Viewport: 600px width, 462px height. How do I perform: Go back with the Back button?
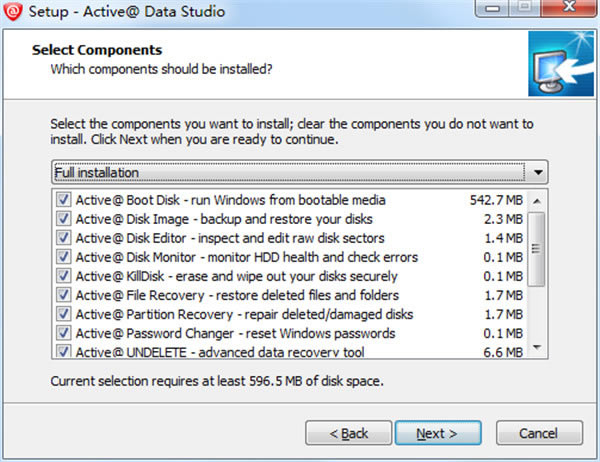349,433
